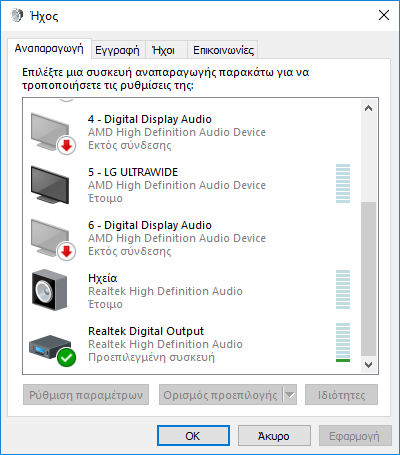Open Ιδιότητες for the device
The height and width of the screenshot is (455, 400).
[x=341, y=395]
